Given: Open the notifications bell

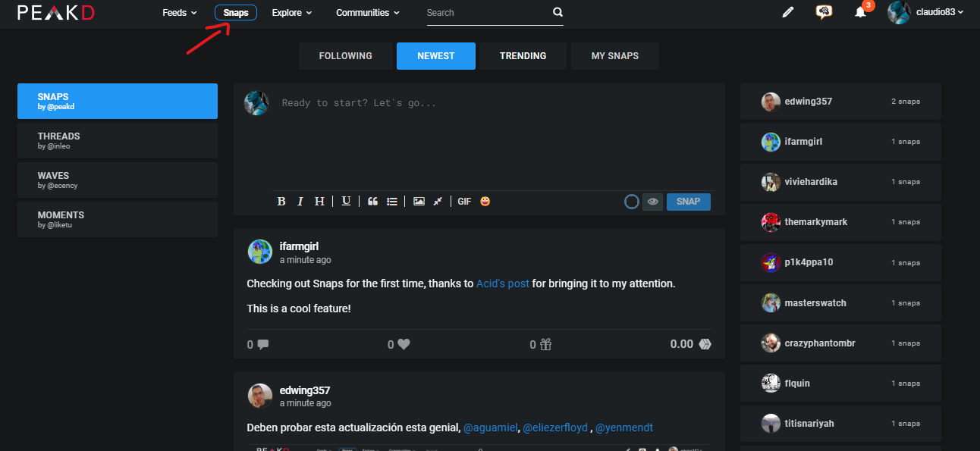Looking at the screenshot, I should [860, 12].
